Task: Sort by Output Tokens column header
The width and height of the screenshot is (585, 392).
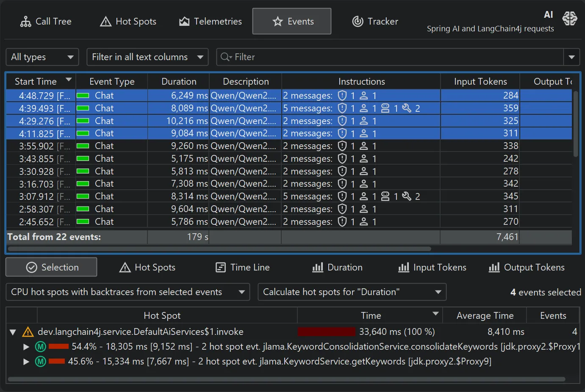Action: pos(546,81)
